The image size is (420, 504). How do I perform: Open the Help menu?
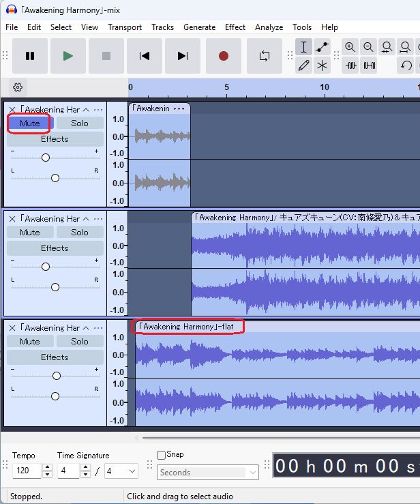point(329,27)
